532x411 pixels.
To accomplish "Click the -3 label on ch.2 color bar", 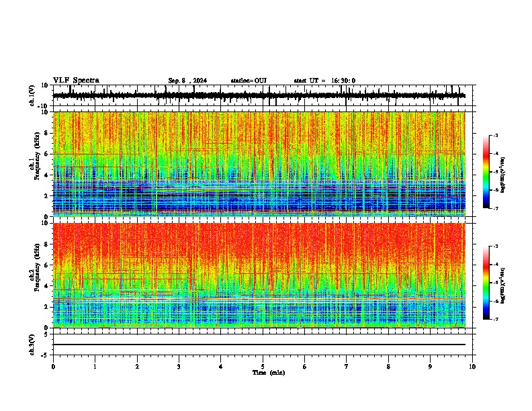I will coord(496,246).
